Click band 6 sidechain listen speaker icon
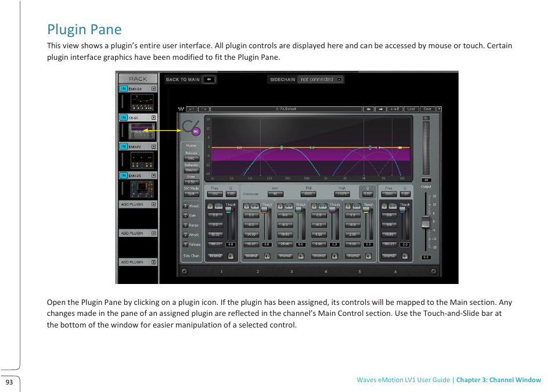The image size is (554, 392). click(x=405, y=256)
